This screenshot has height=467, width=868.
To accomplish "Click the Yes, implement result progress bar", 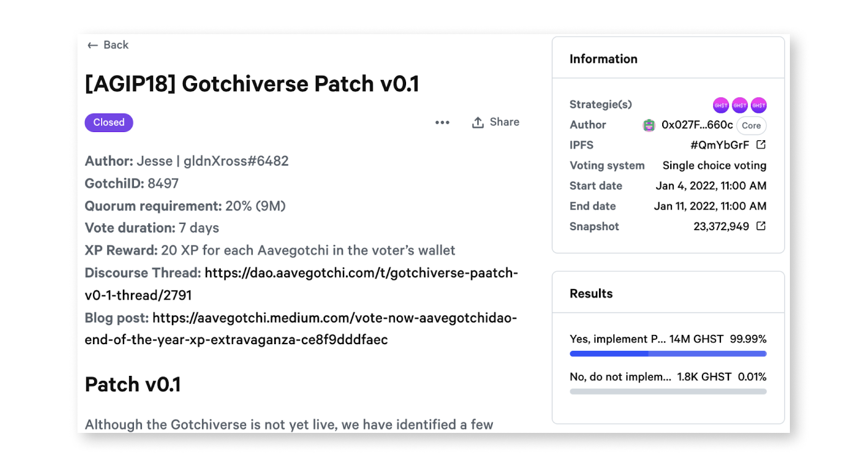I will pyautogui.click(x=668, y=354).
